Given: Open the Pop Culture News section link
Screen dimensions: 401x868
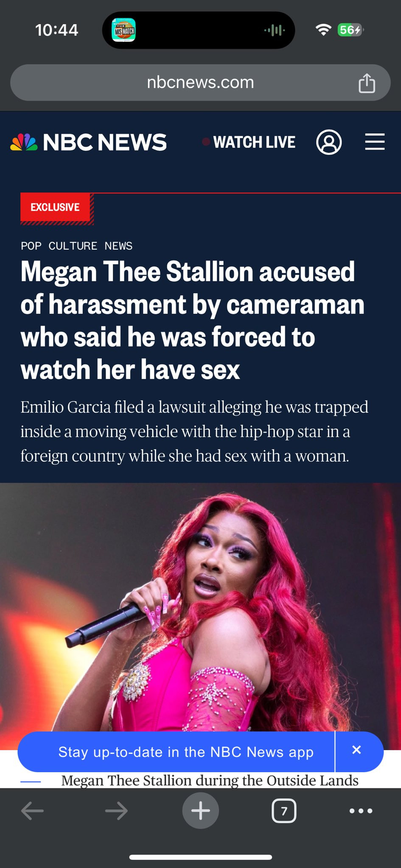Looking at the screenshot, I should [76, 246].
